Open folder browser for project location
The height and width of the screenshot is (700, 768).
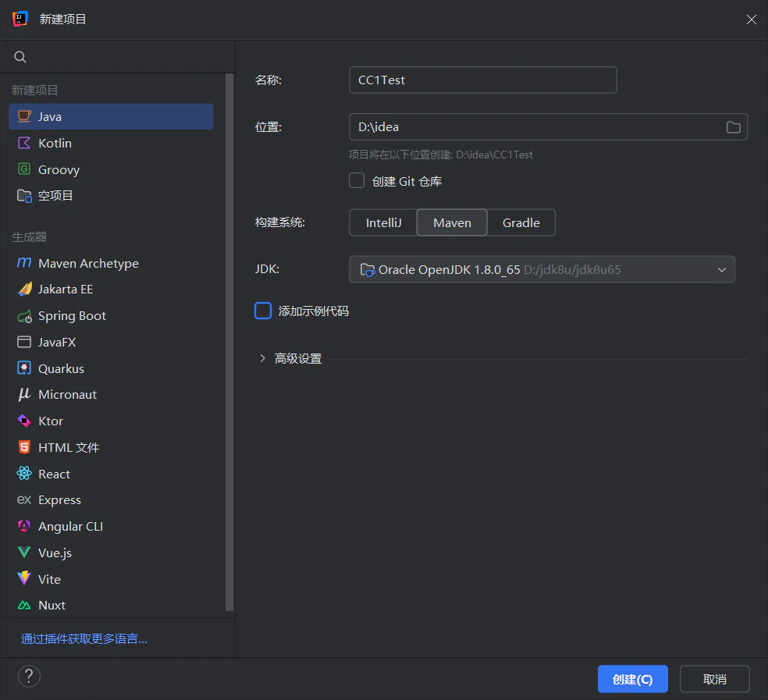[733, 127]
